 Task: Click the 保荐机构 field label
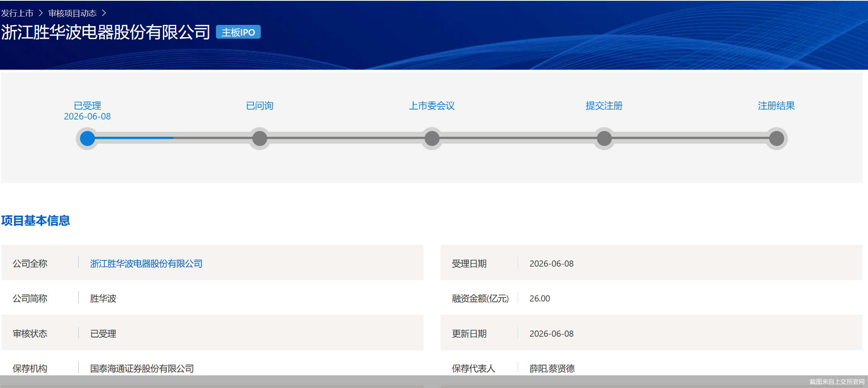click(30, 368)
